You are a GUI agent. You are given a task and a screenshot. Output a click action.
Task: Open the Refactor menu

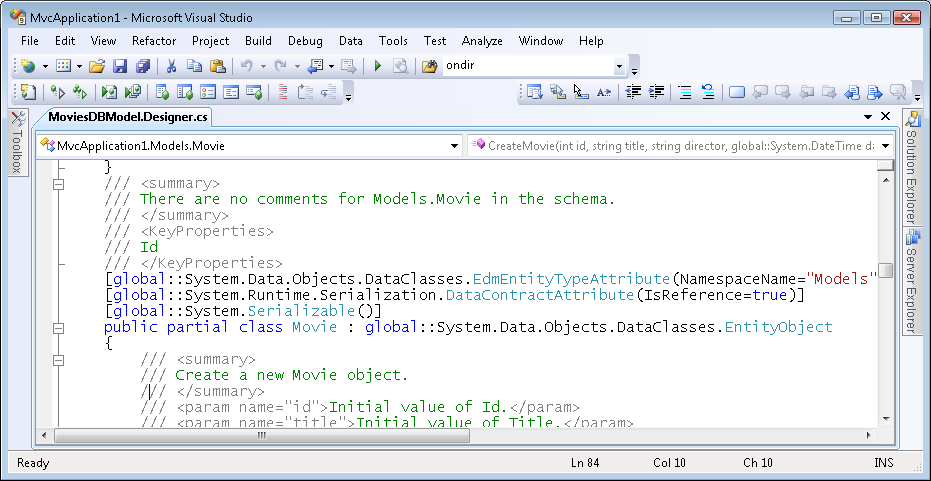[x=153, y=41]
